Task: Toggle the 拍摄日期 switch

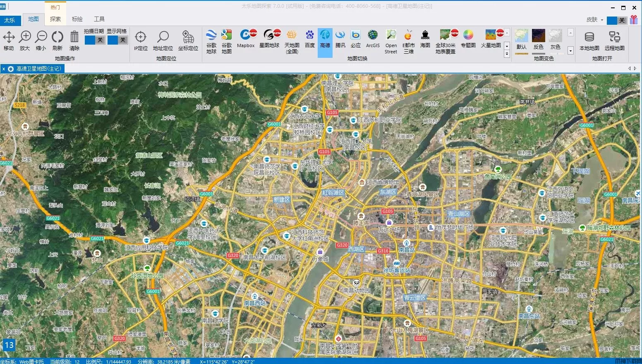Action: 94,40
